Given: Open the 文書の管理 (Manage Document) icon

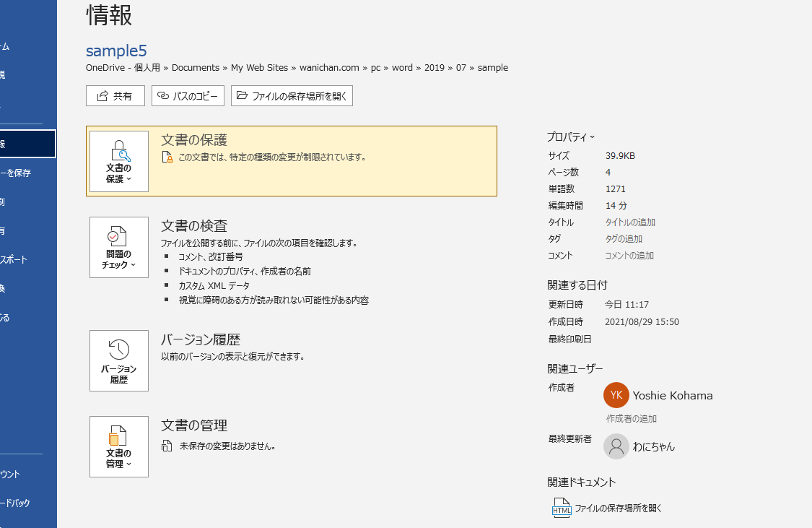Looking at the screenshot, I should (118, 446).
